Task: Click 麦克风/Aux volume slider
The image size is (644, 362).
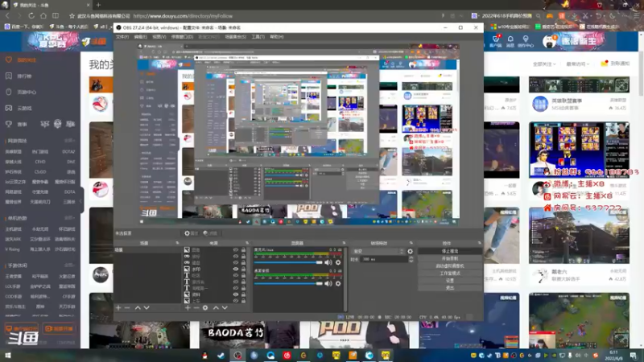Action: tap(288, 262)
